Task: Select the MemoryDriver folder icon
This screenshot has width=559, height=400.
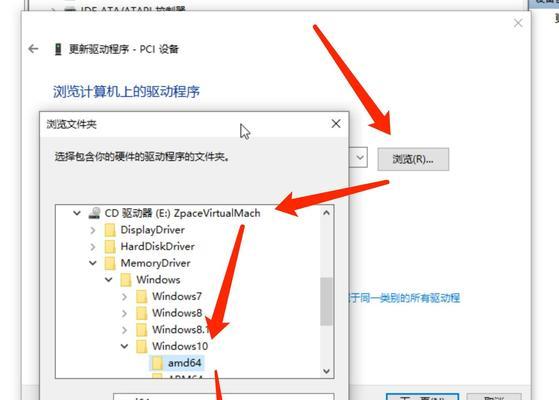Action: tap(110, 263)
